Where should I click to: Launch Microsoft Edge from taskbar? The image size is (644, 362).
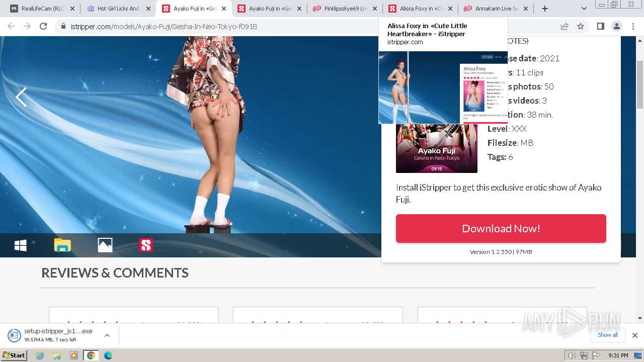click(x=108, y=355)
